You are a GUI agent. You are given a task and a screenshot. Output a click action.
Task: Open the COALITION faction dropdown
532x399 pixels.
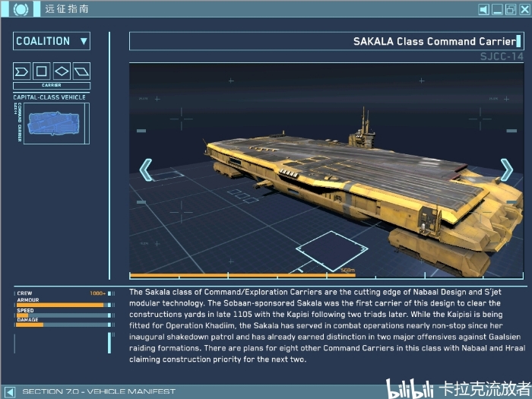coord(52,41)
